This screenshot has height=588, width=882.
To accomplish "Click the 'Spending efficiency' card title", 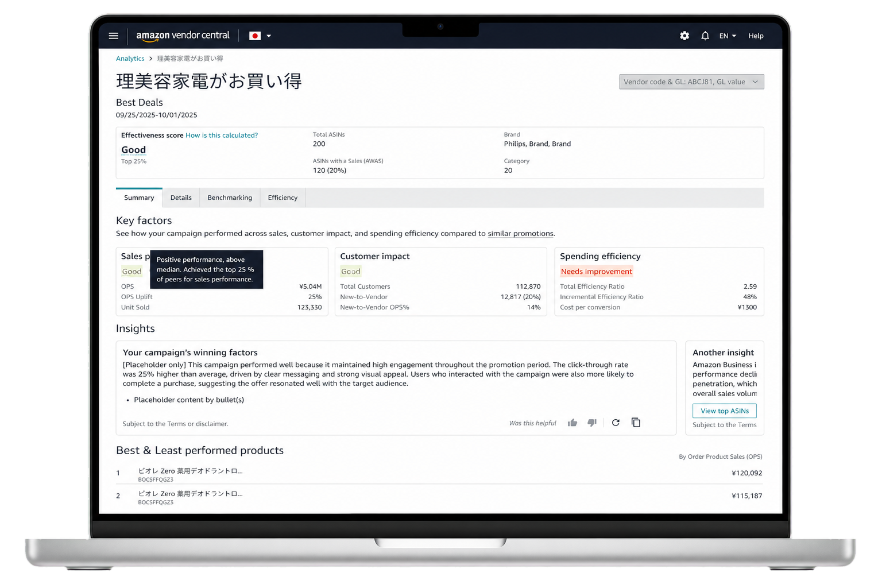I will [x=600, y=256].
